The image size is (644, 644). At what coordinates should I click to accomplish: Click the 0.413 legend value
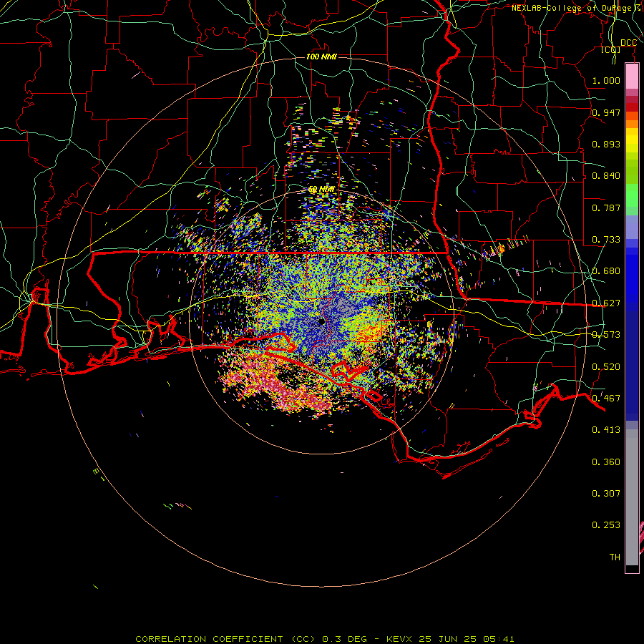point(606,430)
